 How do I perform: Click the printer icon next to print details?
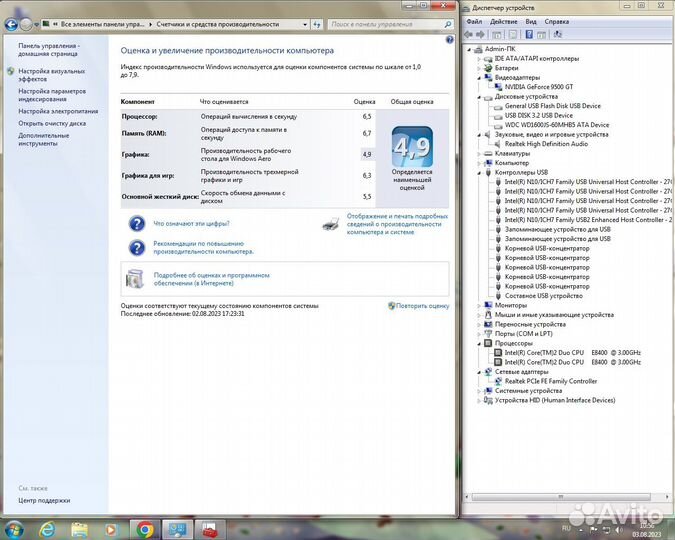331,224
